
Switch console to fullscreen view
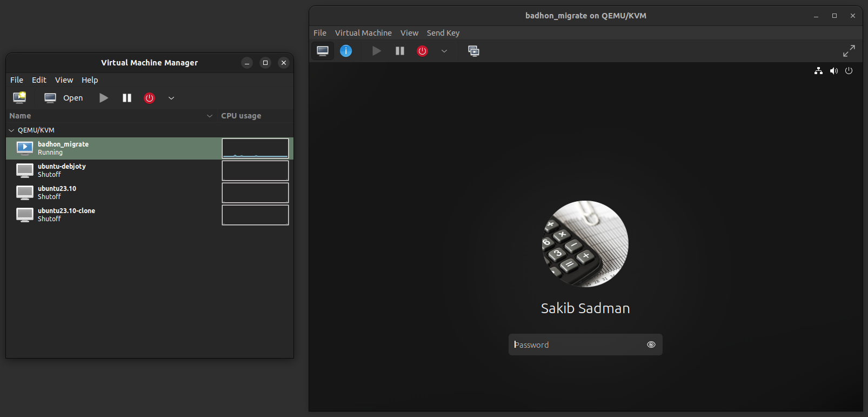coord(849,51)
